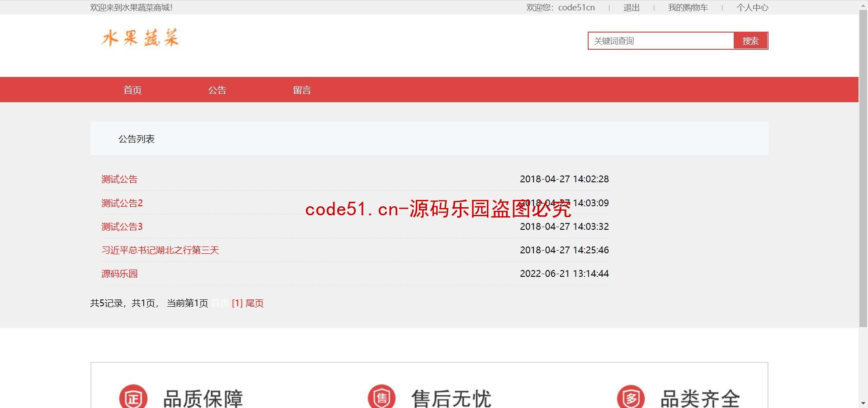Click the 欢迎您: code51cn username text
This screenshot has height=408, width=868.
tap(561, 8)
